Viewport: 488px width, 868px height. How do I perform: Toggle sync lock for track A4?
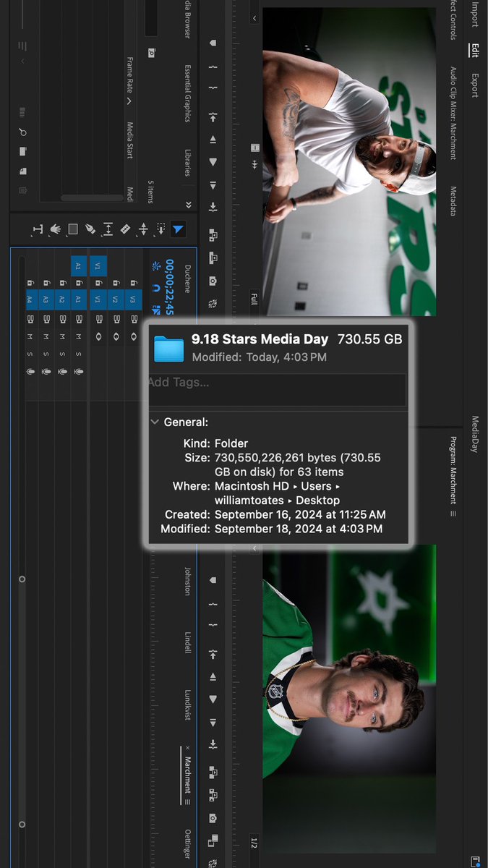point(30,318)
